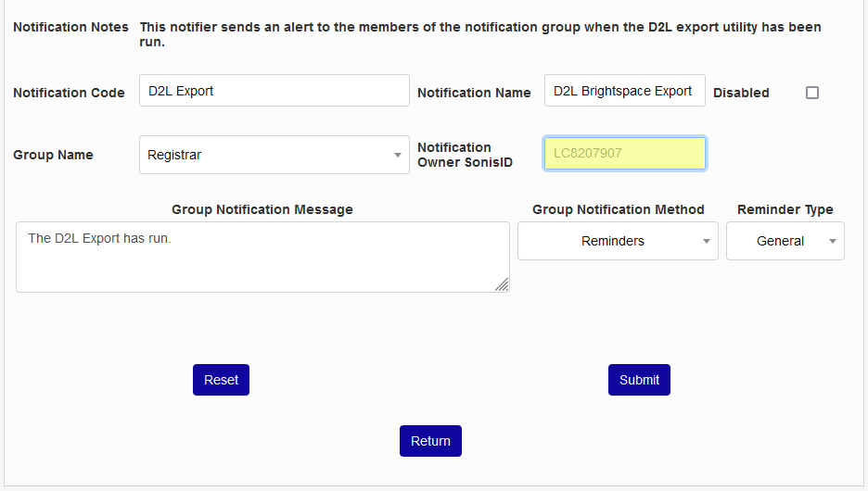Click the Notification Code label
868x491 pixels.
tap(69, 93)
